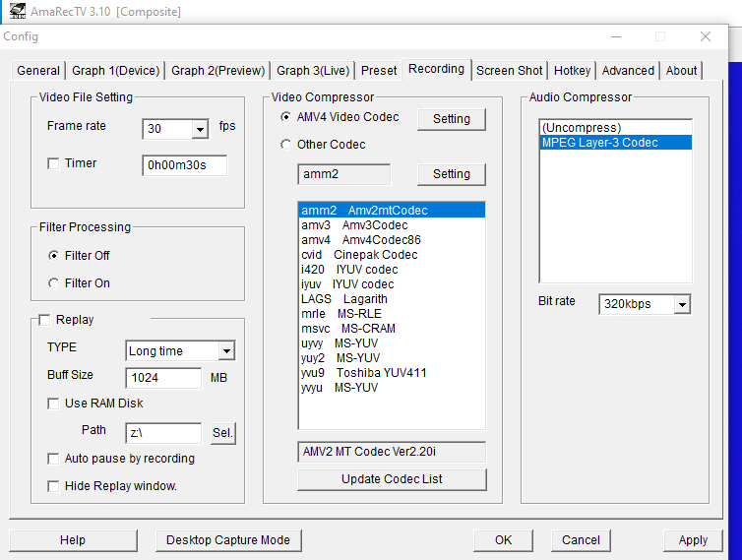This screenshot has width=742, height=560.
Task: Select uyvy MS-YUV codec
Action: point(392,343)
